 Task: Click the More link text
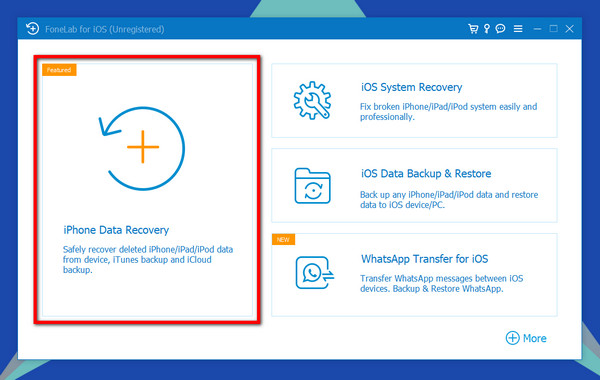point(535,338)
